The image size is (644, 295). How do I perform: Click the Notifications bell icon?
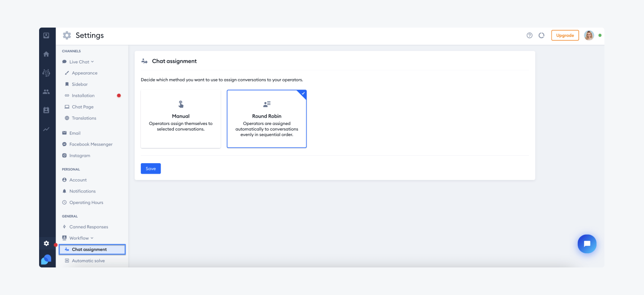[x=64, y=191]
